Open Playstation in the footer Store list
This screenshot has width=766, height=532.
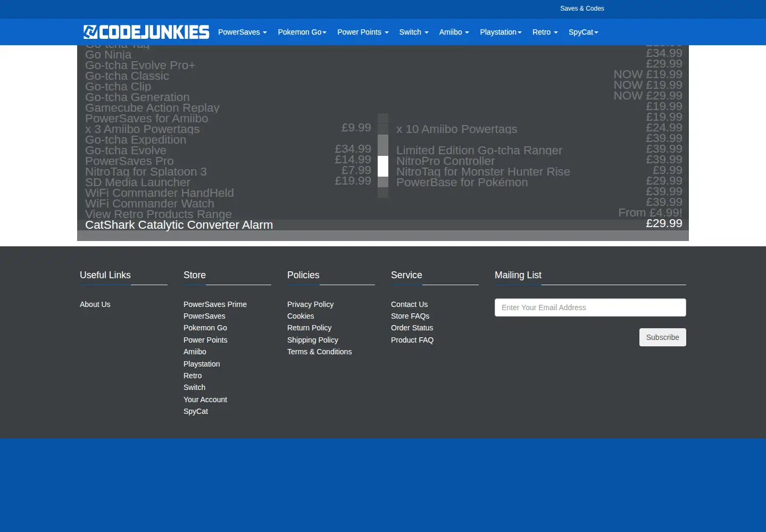[x=202, y=364]
